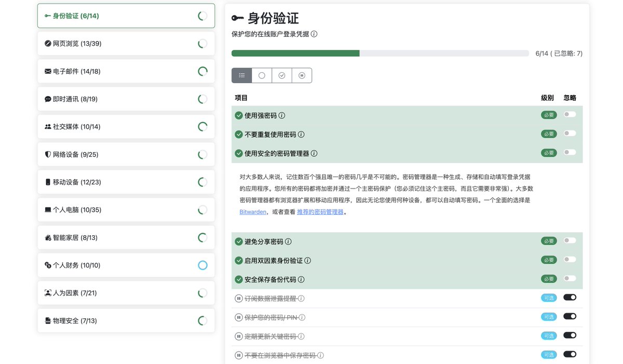Show all items with the list filter button
Viewport: 623px width, 364px height.
coord(242,75)
